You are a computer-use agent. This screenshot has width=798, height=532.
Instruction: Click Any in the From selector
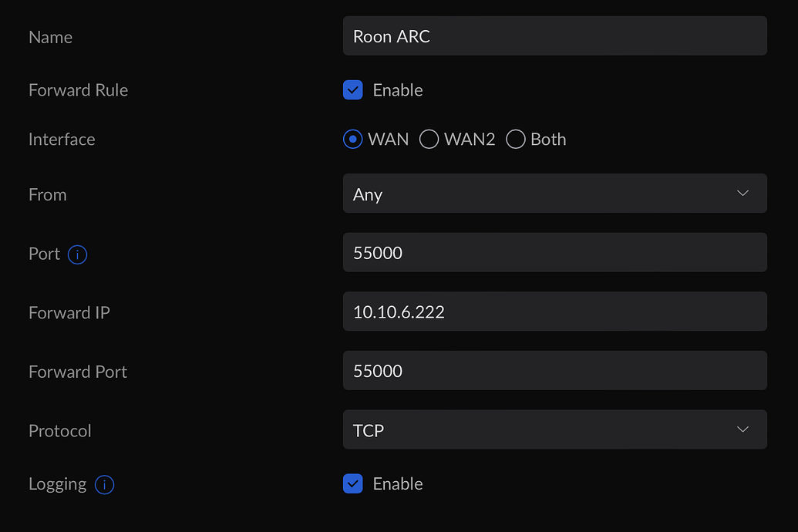click(368, 194)
